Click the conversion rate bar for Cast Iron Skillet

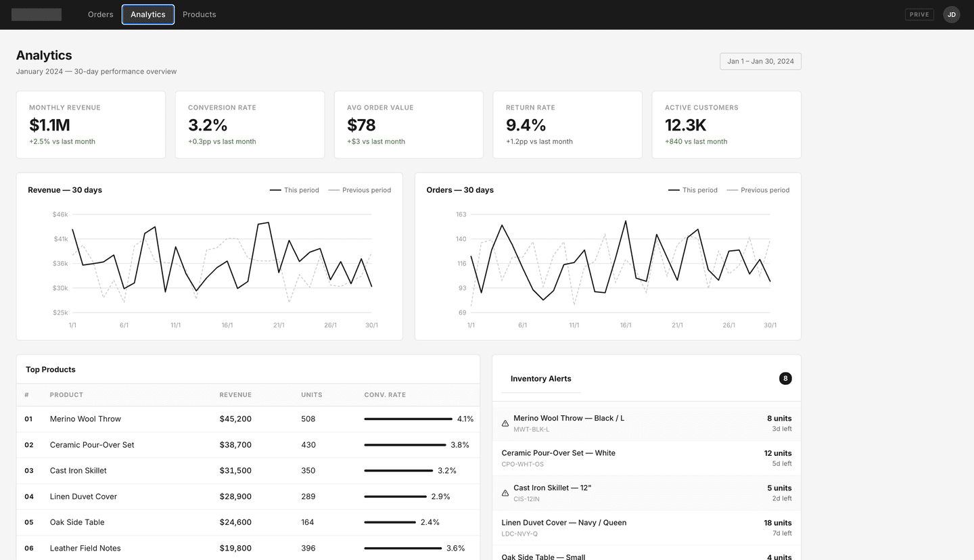(x=399, y=470)
